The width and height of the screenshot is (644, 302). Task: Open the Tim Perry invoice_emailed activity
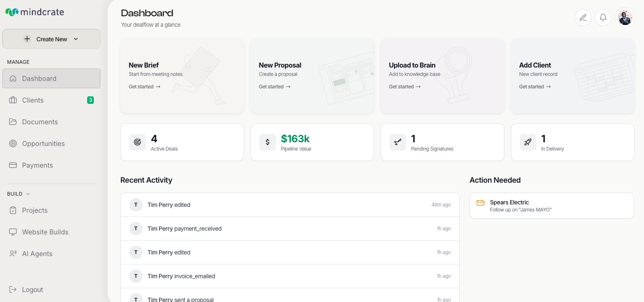click(x=290, y=276)
